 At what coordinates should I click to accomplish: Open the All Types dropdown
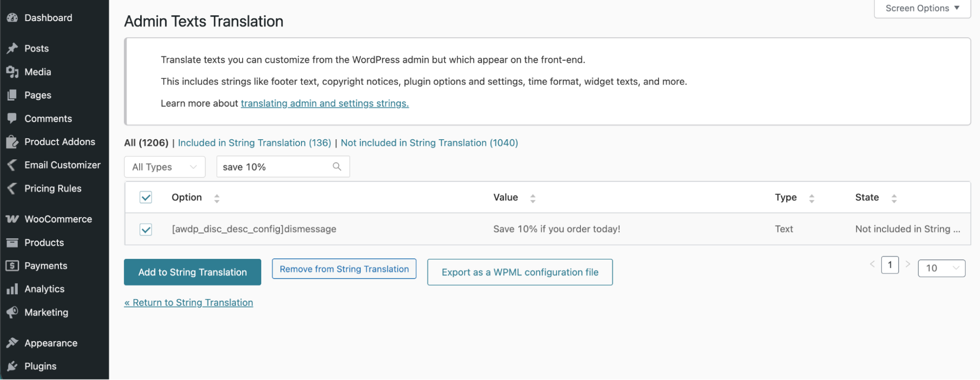(x=164, y=167)
